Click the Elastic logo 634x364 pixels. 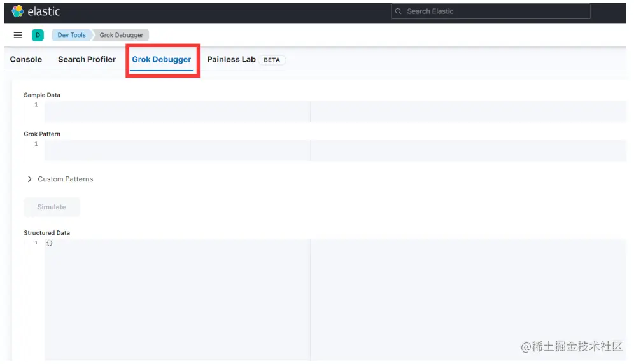36,11
